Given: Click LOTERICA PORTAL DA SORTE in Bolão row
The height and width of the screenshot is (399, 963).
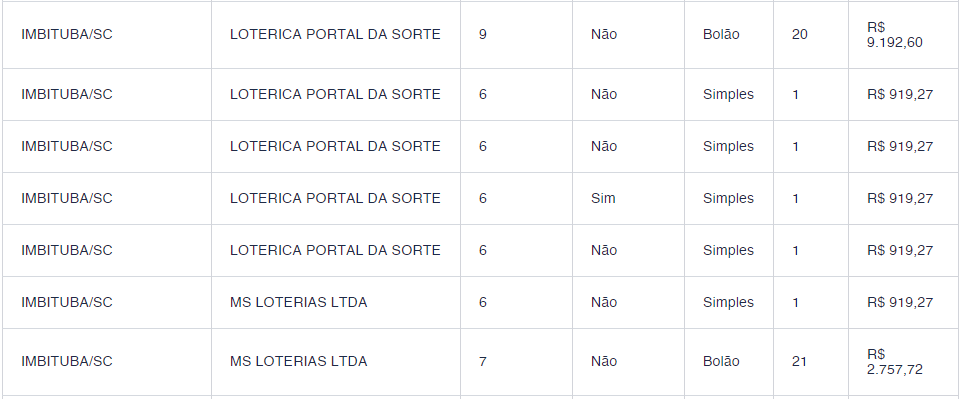Looking at the screenshot, I should coord(335,34).
